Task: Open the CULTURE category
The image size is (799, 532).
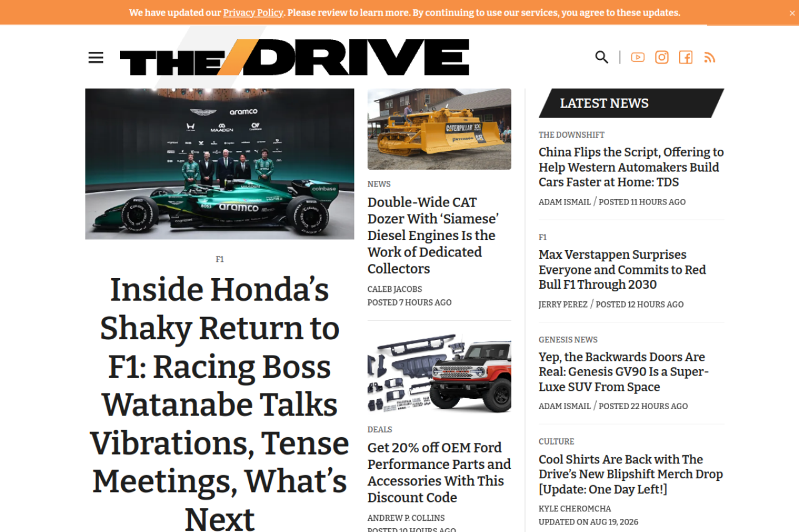Action: tap(556, 442)
